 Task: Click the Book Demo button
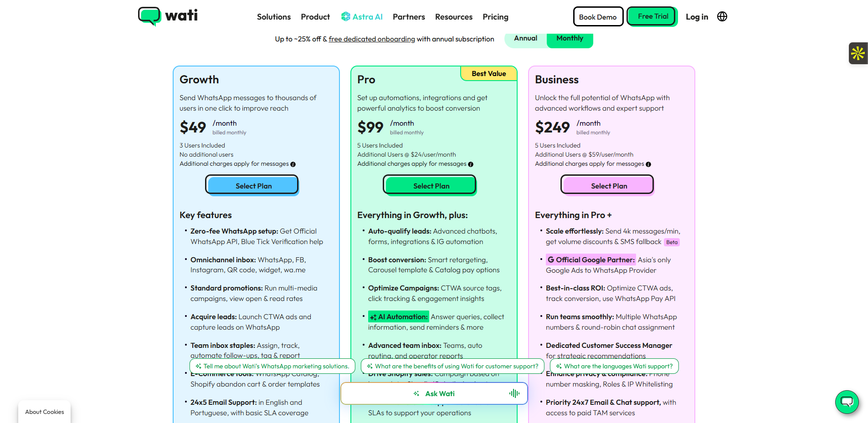(x=598, y=17)
